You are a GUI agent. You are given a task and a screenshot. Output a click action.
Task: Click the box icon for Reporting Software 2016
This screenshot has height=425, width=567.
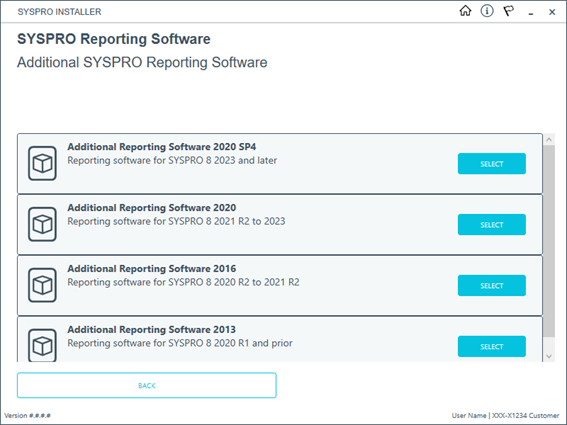tap(42, 285)
